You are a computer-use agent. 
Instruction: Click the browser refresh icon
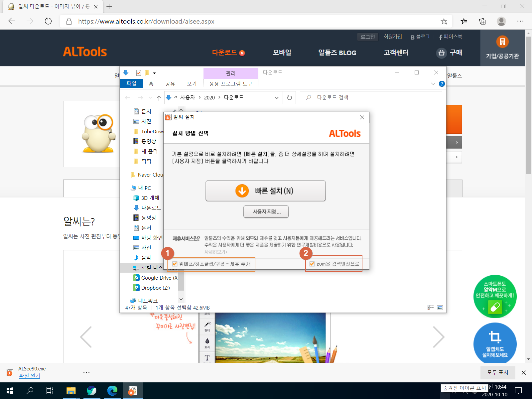point(48,21)
